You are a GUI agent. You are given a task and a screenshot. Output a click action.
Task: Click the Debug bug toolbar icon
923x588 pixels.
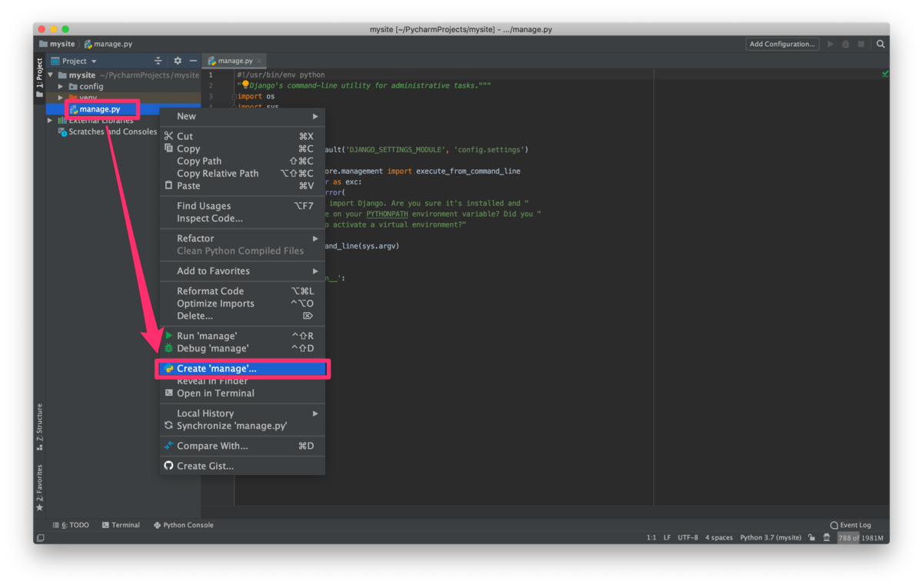(845, 44)
